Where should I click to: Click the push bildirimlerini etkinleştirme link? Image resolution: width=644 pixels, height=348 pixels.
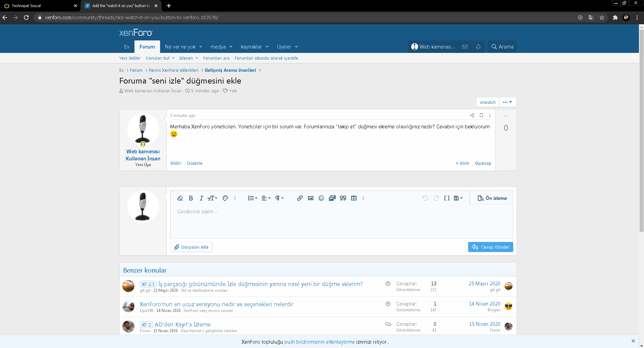pos(319,342)
